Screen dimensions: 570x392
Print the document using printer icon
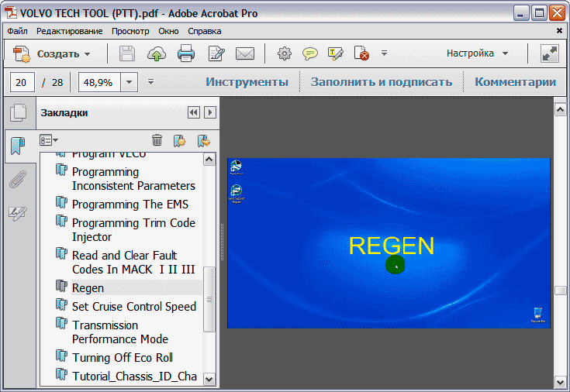[x=186, y=54]
